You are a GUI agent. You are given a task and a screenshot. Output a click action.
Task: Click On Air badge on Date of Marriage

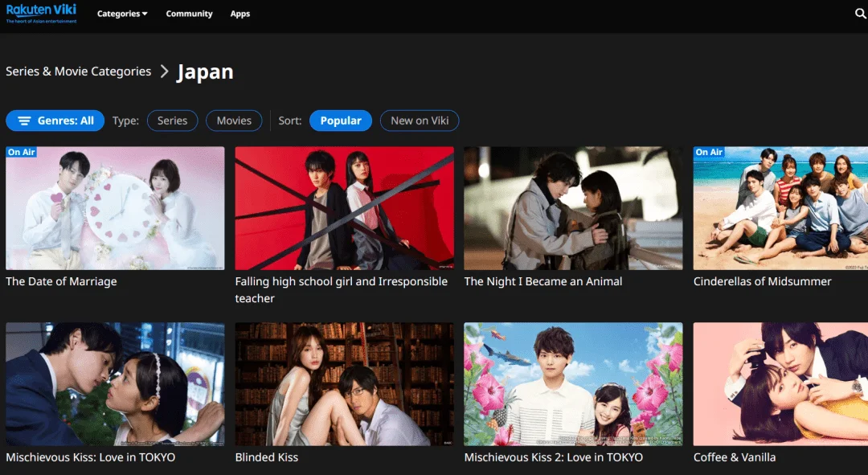point(22,152)
